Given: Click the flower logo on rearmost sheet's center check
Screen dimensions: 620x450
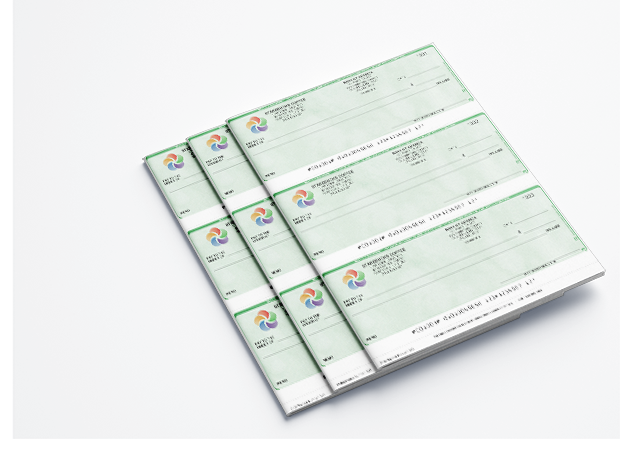Looking at the screenshot, I should (x=217, y=236).
